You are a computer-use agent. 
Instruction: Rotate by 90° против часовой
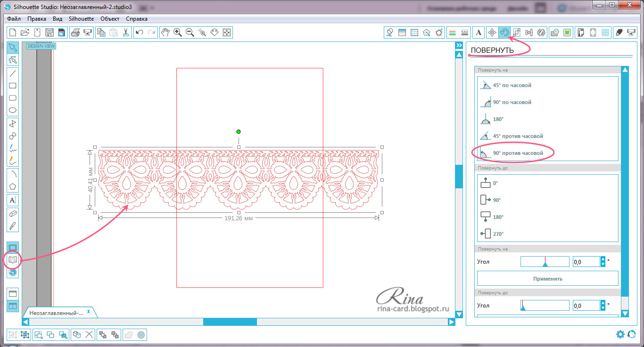click(x=511, y=153)
